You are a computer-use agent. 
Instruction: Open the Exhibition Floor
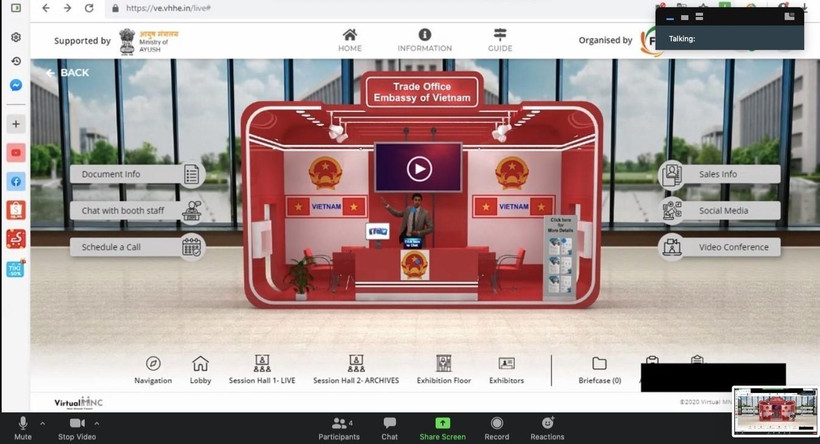click(443, 364)
